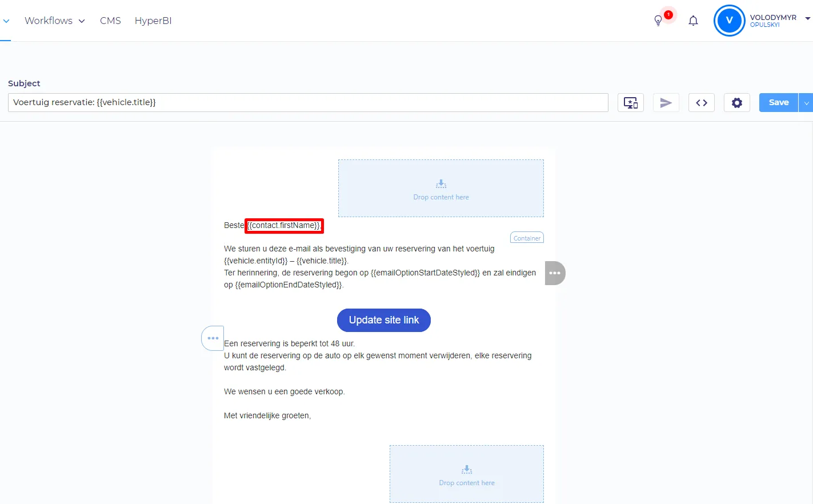The width and height of the screenshot is (813, 504).
Task: Open the outlined ellipsis block options on the left
Action: pyautogui.click(x=213, y=338)
